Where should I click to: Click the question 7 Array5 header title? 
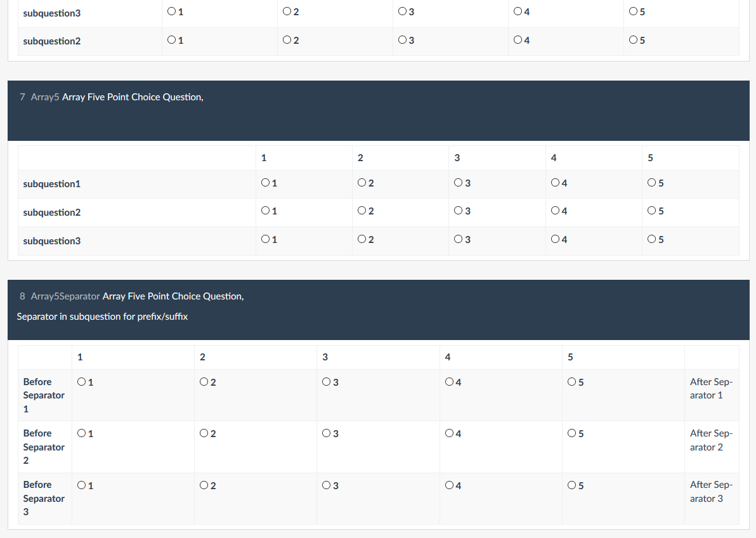click(133, 97)
